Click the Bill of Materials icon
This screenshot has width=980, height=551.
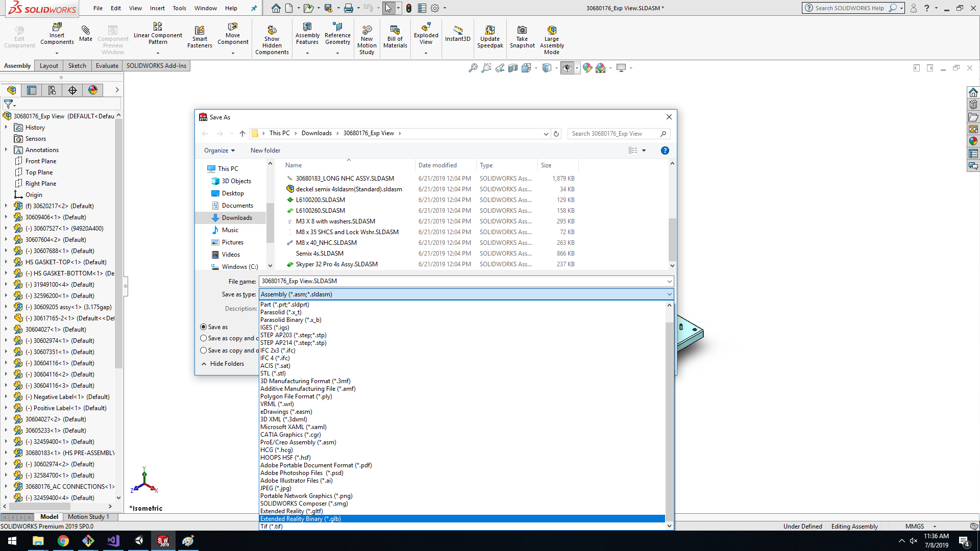[395, 31]
